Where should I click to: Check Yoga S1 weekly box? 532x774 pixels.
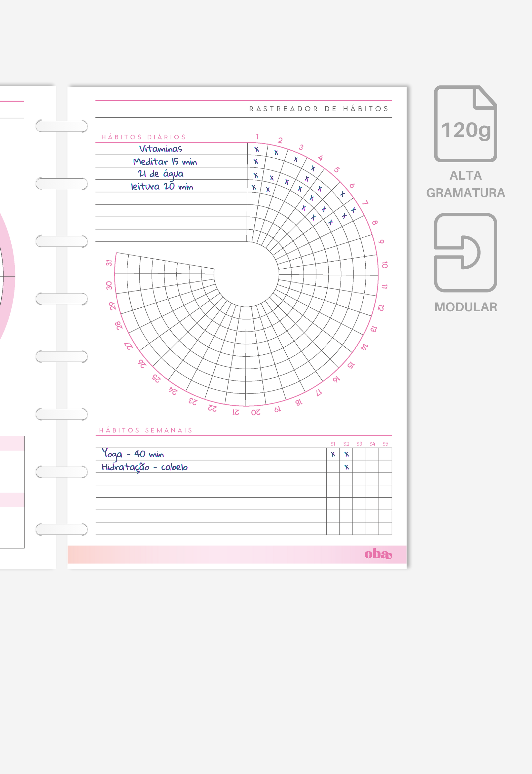click(333, 454)
